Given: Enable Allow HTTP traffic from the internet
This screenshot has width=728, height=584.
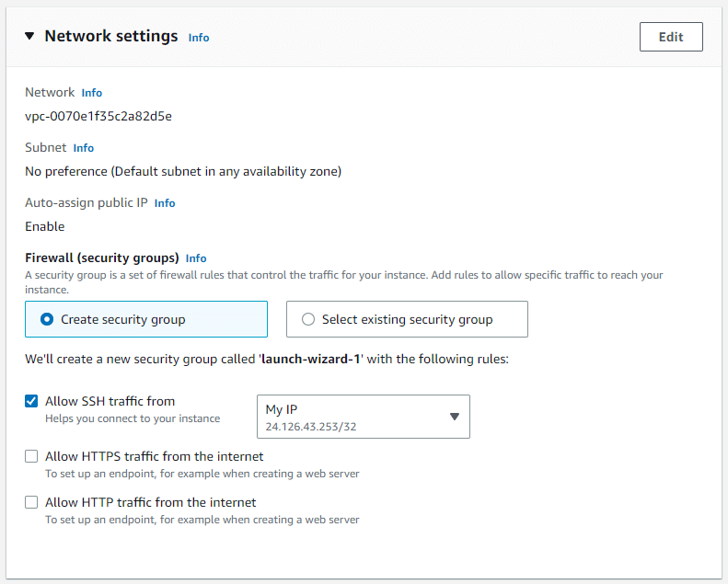Looking at the screenshot, I should [32, 502].
